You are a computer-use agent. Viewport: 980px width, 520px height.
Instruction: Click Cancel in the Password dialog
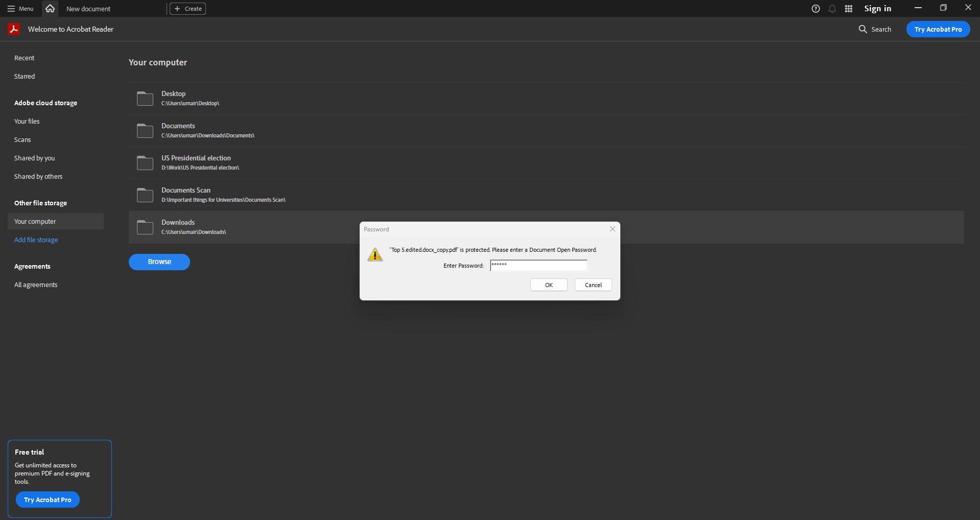[593, 285]
